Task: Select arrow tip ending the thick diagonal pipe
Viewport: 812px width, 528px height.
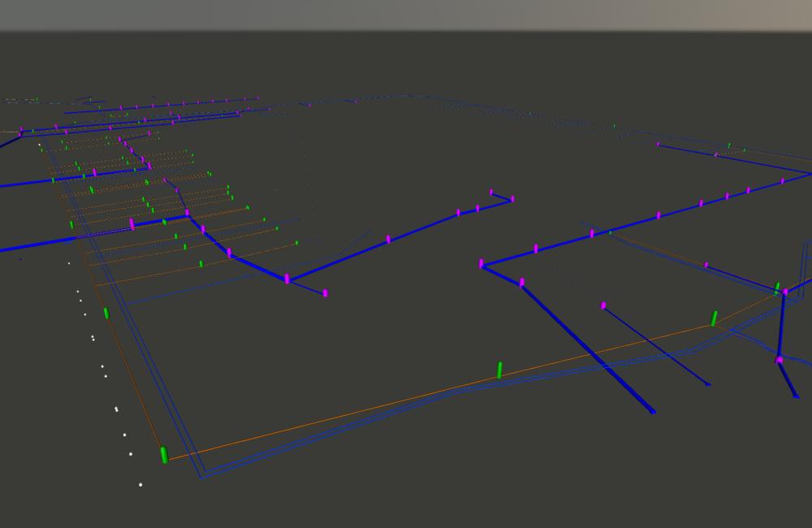Action: [x=652, y=412]
